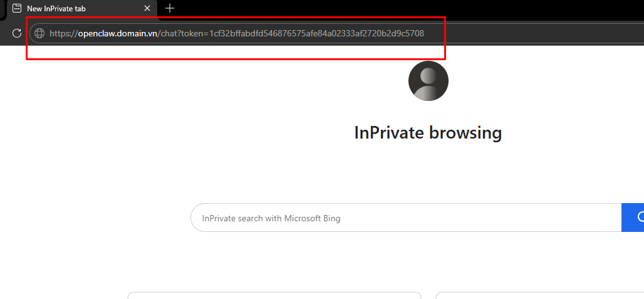
Task: Click the /chat path segment in the URL
Action: click(167, 33)
